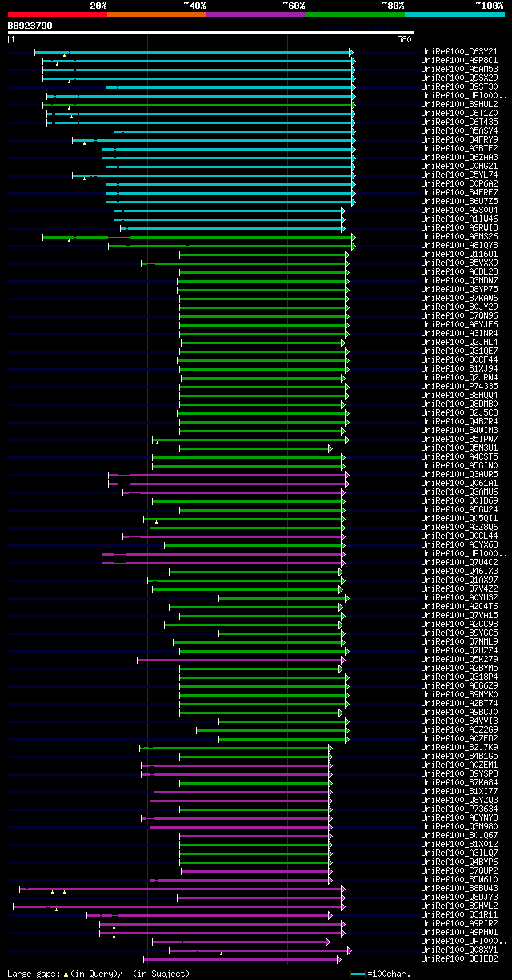Open hit UniRef100_B9ST30
The image size is (512, 980).
coord(459,86)
